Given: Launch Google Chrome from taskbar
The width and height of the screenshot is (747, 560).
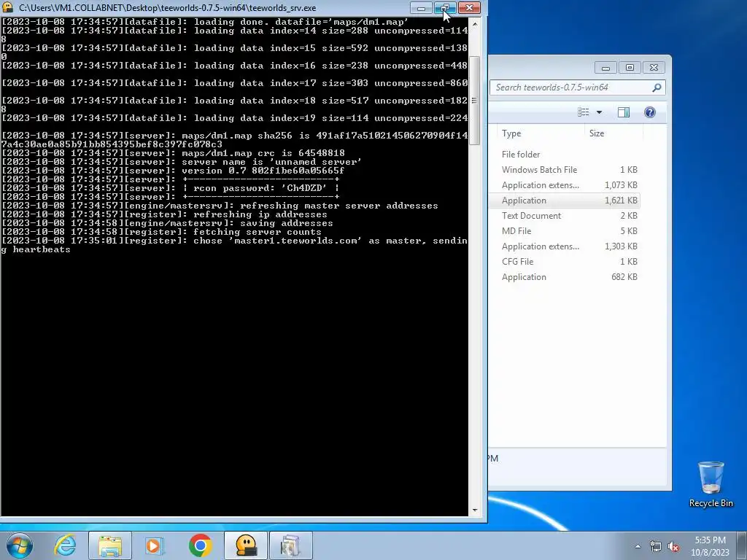Looking at the screenshot, I should (201, 545).
